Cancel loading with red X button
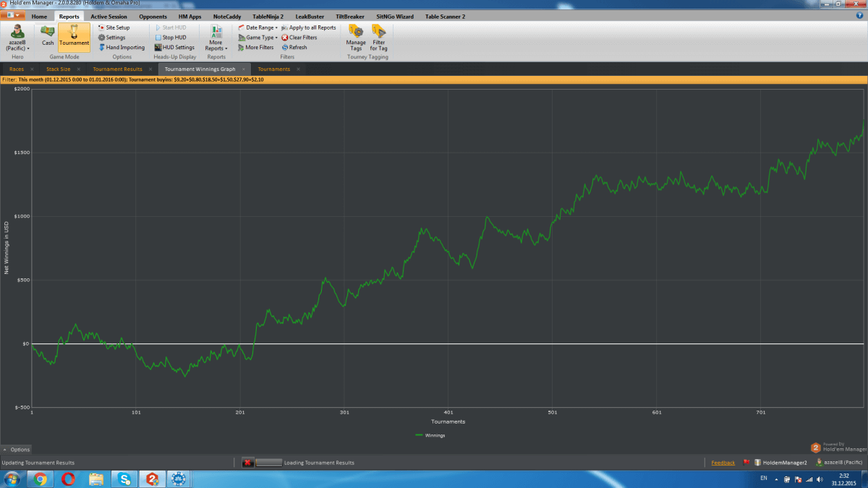The width and height of the screenshot is (868, 488). pos(247,463)
